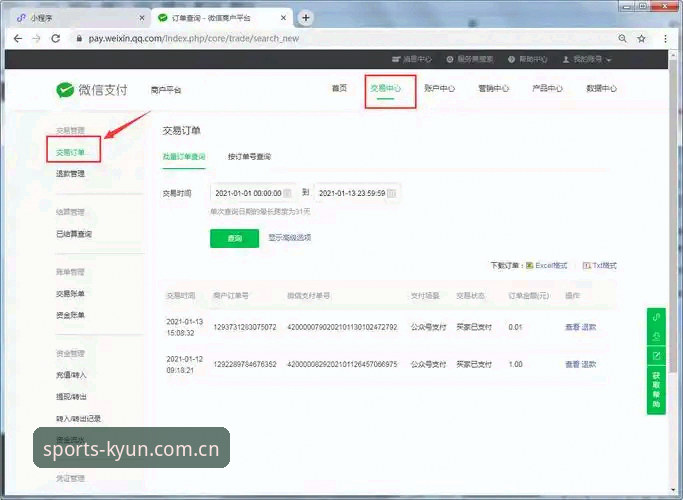Image resolution: width=683 pixels, height=500 pixels.
Task: Expand the 我的账号 account dropdown
Action: (x=587, y=59)
